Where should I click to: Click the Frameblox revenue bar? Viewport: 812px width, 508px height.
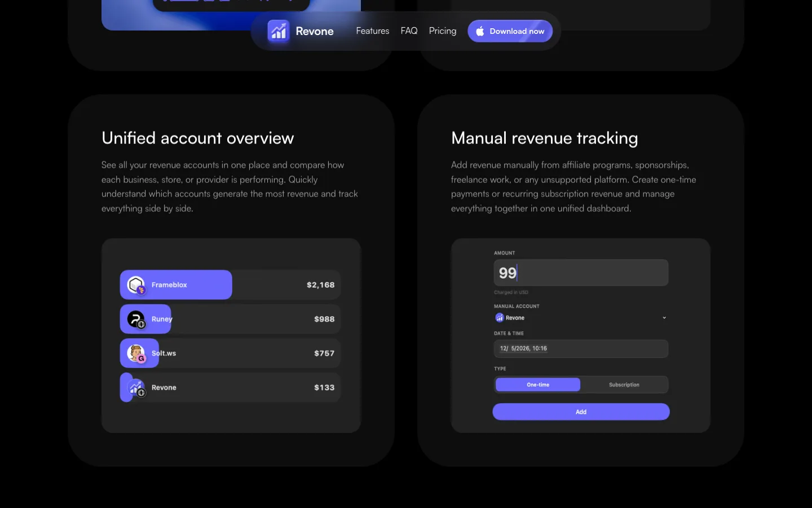tap(176, 285)
